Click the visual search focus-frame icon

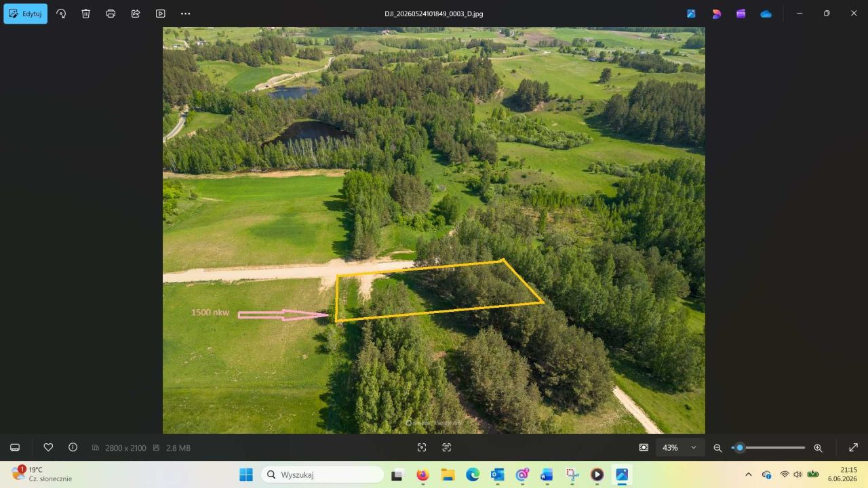(x=422, y=447)
